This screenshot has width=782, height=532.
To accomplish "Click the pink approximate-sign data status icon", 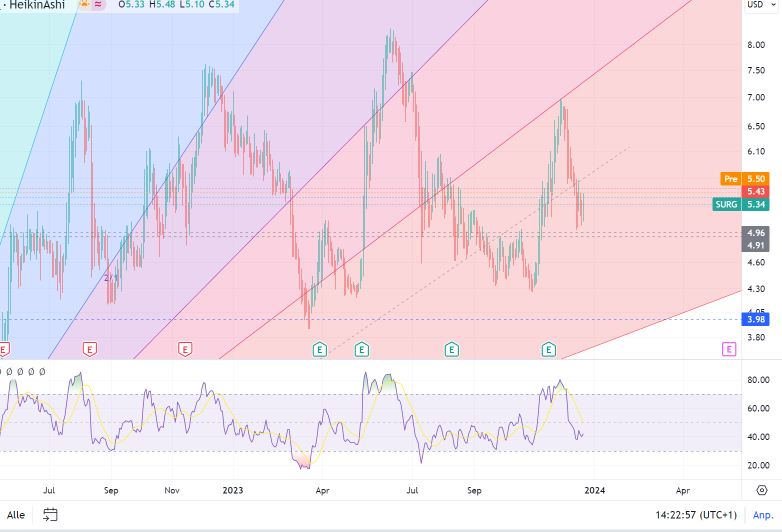I will [98, 4].
